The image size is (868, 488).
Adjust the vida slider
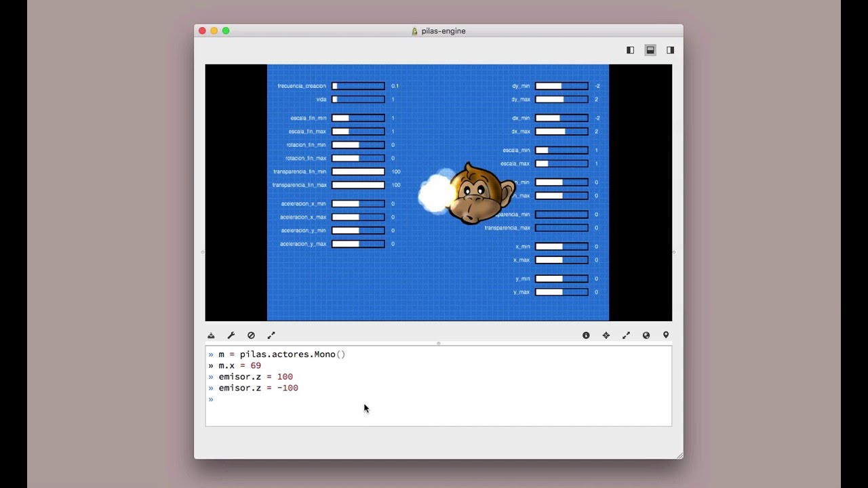(x=358, y=100)
